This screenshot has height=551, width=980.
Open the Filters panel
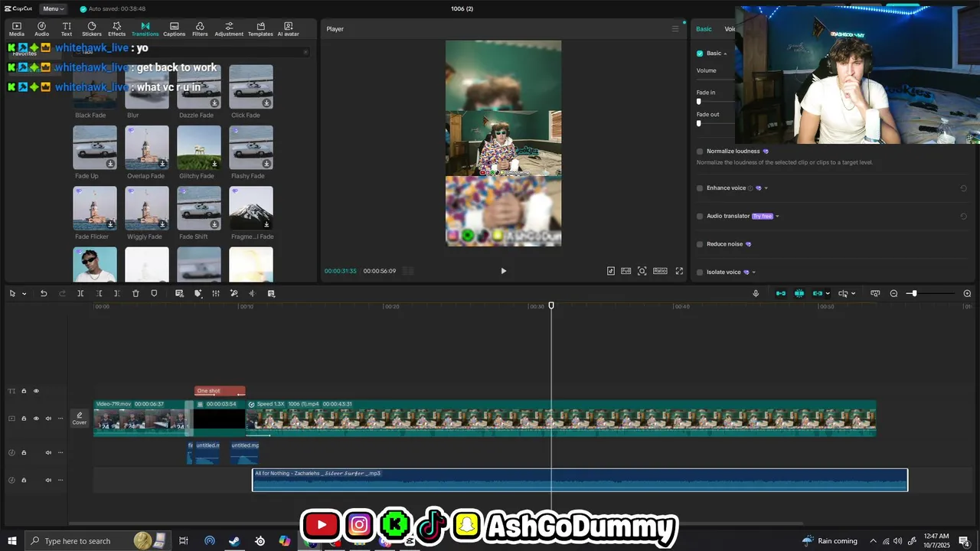click(200, 29)
